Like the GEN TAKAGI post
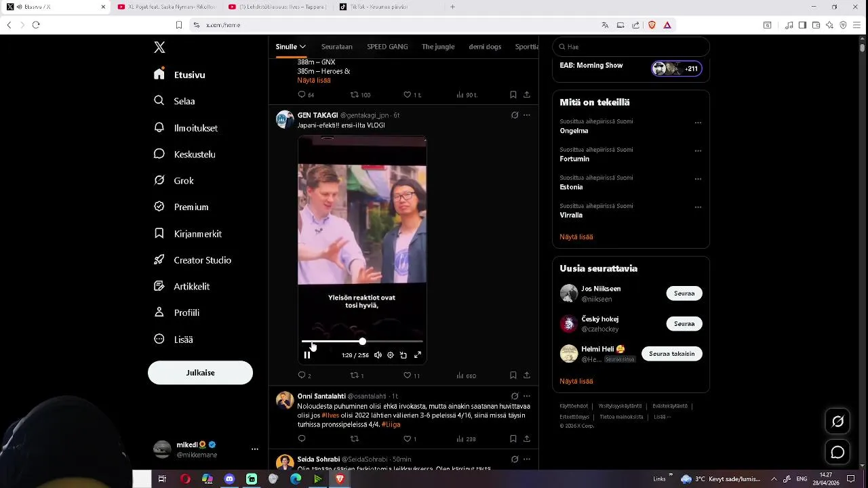Image resolution: width=868 pixels, height=488 pixels. [x=412, y=375]
